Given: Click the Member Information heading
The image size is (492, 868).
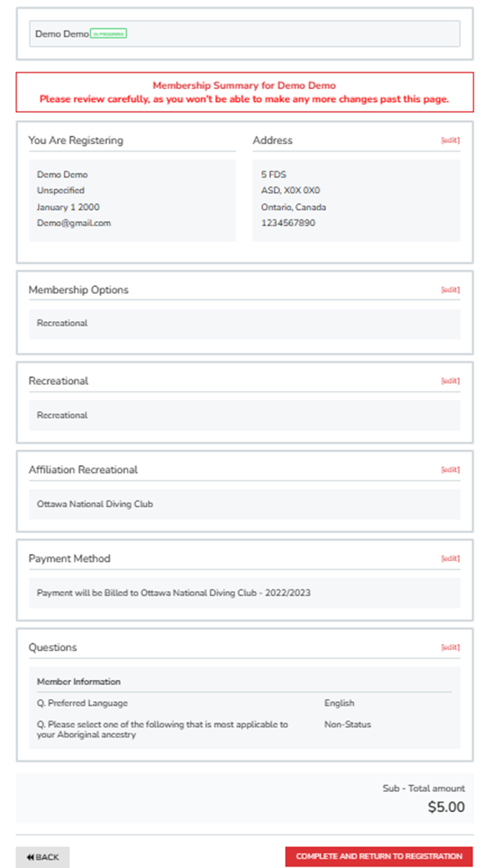Looking at the screenshot, I should [x=78, y=682].
